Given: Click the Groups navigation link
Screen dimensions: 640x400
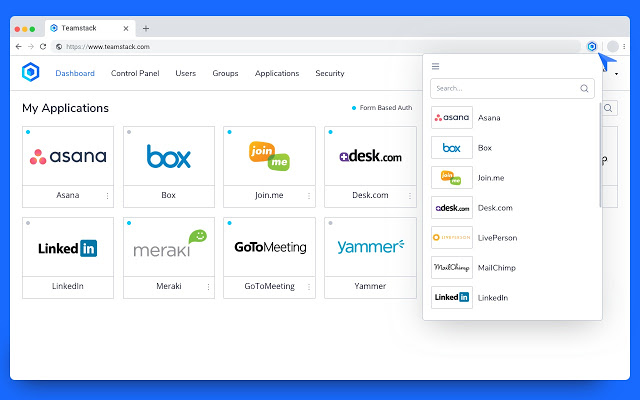Looking at the screenshot, I should click(x=225, y=73).
